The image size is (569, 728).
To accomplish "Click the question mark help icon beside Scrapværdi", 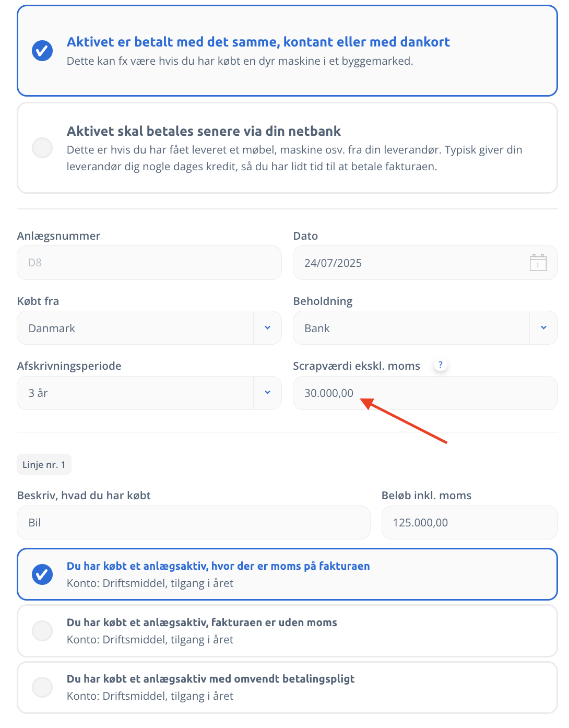I will tap(441, 365).
